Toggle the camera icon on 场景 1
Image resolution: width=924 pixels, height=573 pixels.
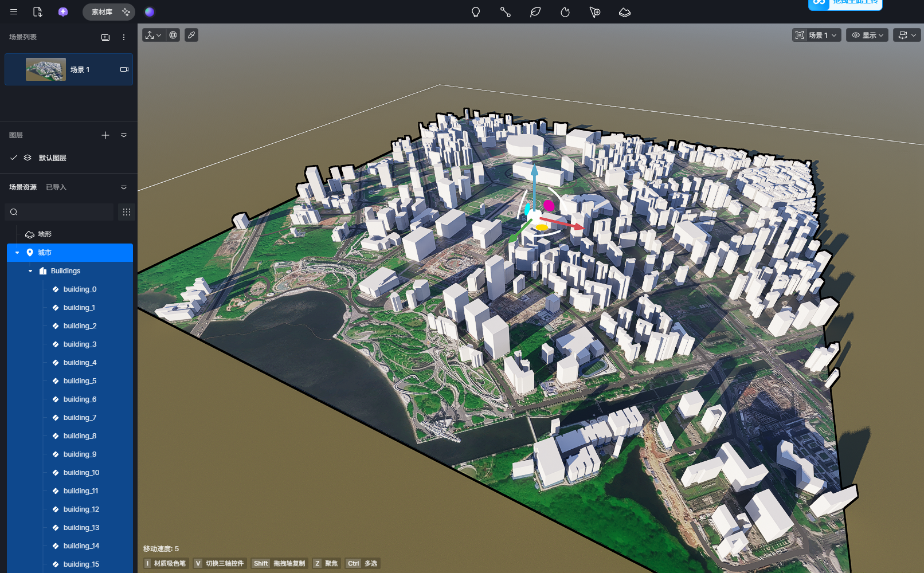pos(124,69)
